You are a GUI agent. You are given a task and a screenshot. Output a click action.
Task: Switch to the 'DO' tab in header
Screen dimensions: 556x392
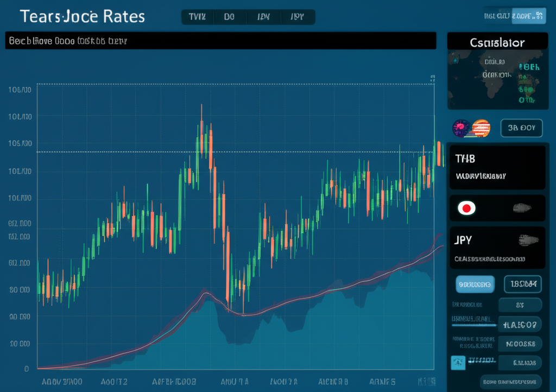coord(229,17)
